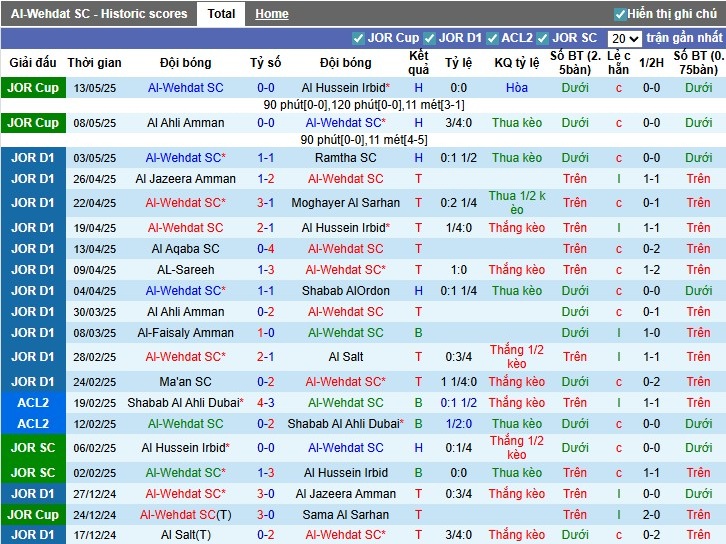Open JOR Cup league on 08/05/25 row
This screenshot has width=726, height=544.
pos(33,123)
